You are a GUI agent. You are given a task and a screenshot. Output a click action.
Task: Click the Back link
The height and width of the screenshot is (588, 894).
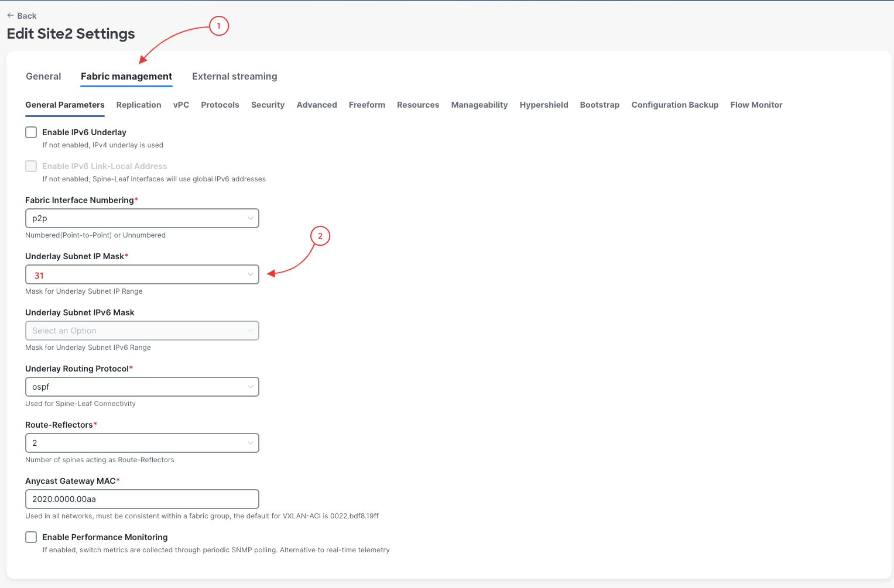click(x=22, y=16)
